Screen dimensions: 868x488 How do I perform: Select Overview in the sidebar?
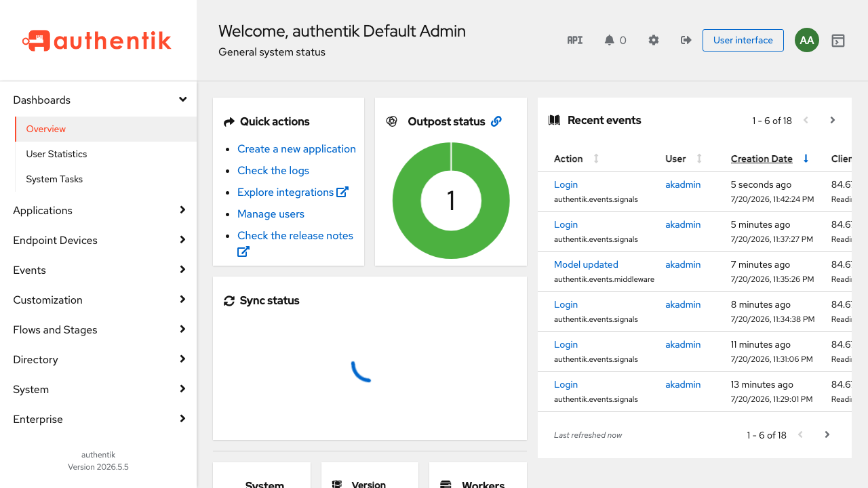106,129
